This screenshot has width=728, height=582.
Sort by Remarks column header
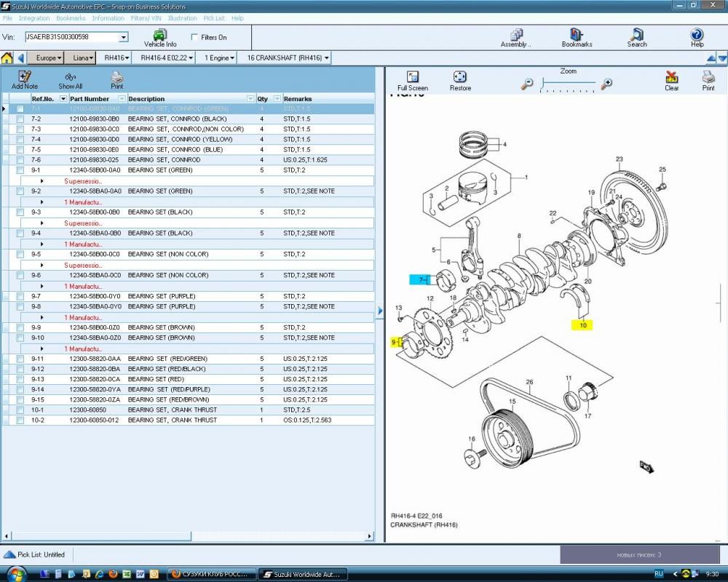tap(328, 99)
